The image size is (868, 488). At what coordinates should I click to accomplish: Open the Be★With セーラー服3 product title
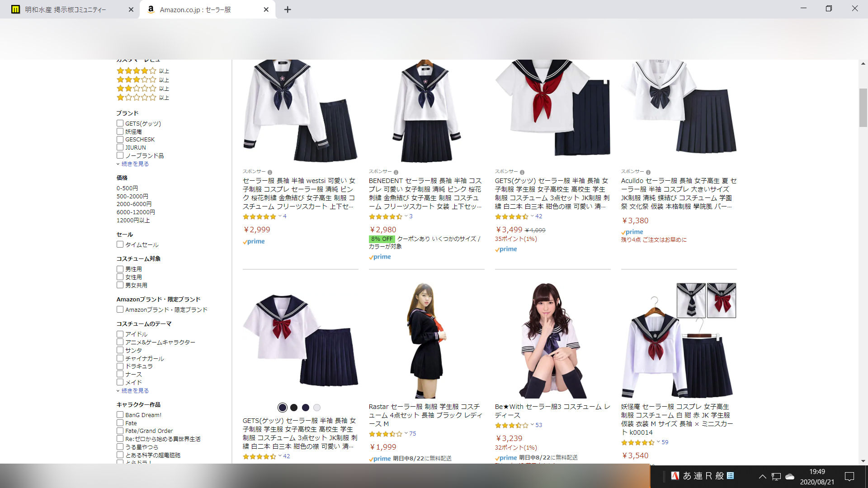pos(552,411)
